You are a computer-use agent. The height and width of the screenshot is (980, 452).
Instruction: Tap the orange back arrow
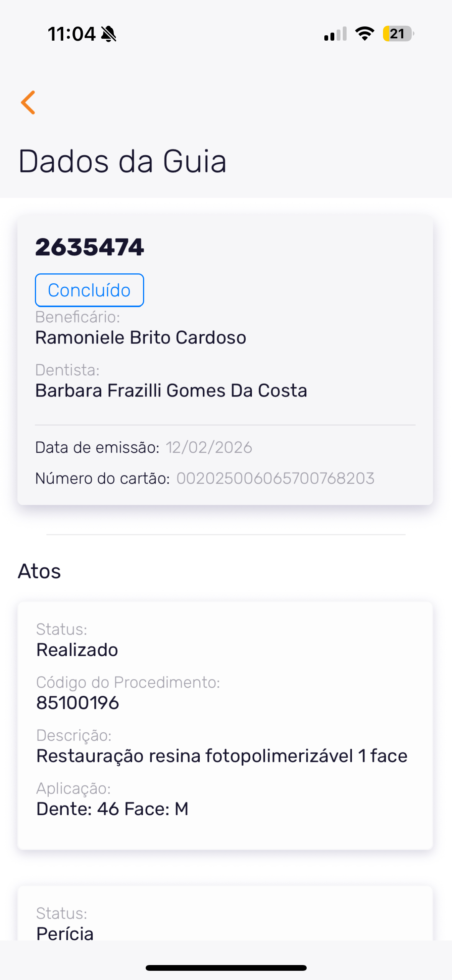pos(28,102)
